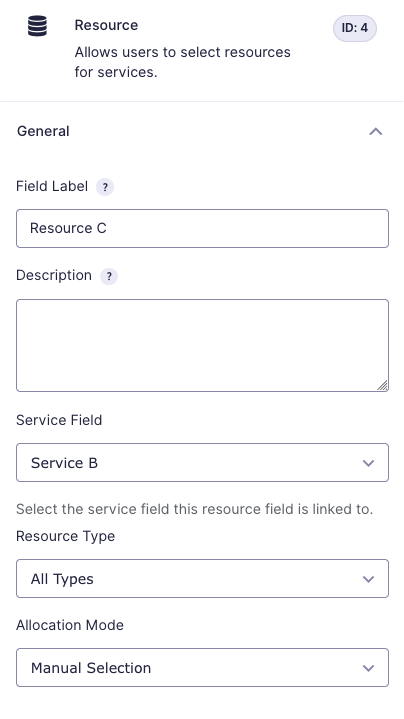This screenshot has width=404, height=719.
Task: Click the Resource Type dropdown arrow
Action: pos(368,579)
